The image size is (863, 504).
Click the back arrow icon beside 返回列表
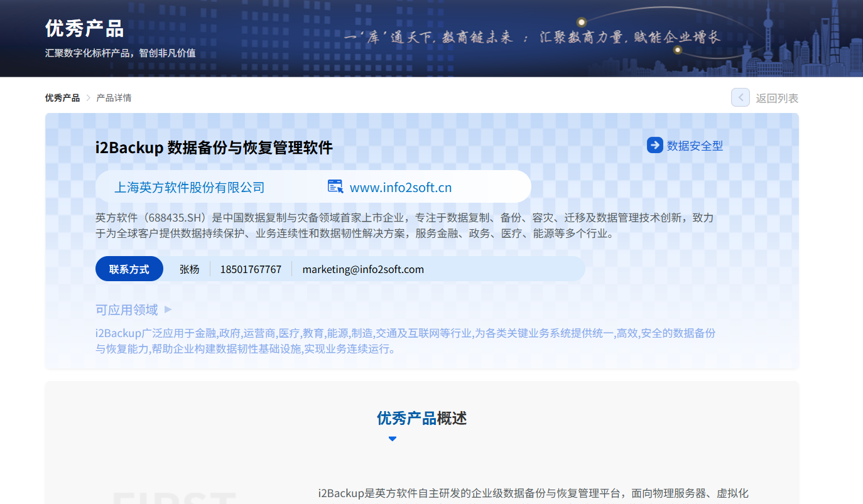click(741, 97)
